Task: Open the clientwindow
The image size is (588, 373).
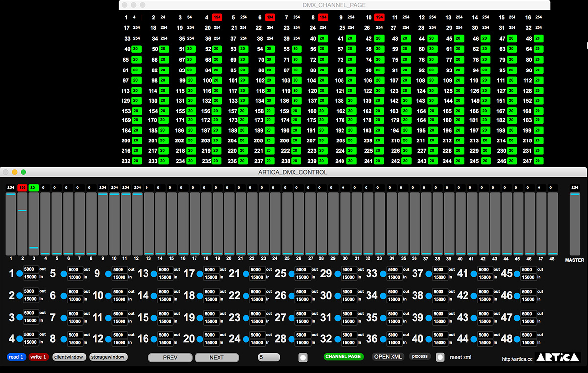Action: [69, 357]
